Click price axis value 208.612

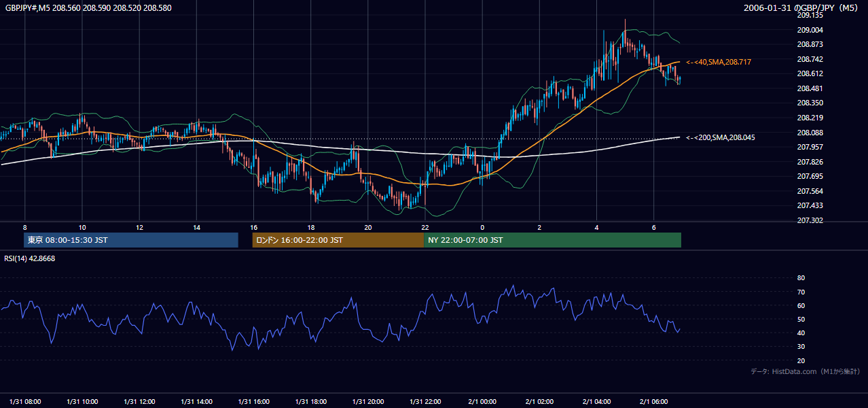810,73
